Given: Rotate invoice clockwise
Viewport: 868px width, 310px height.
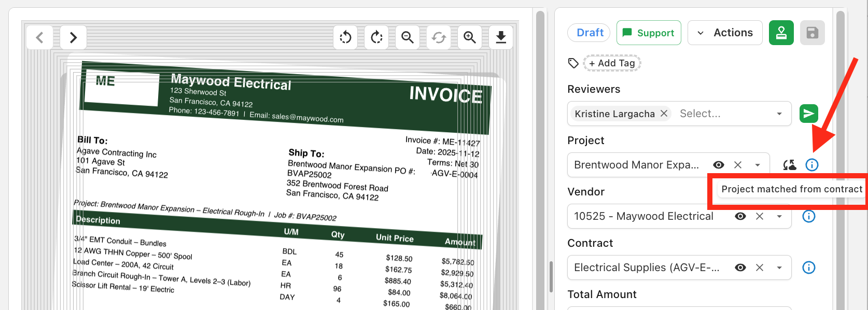Looking at the screenshot, I should pos(376,37).
